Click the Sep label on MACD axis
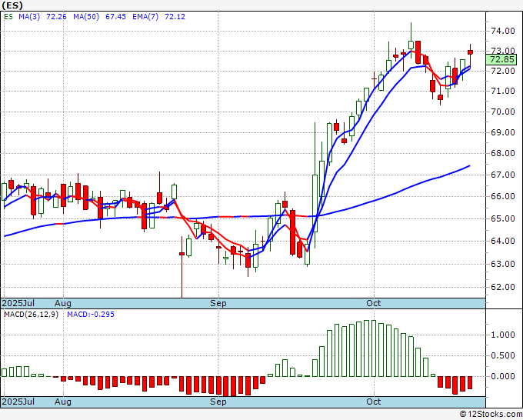523x420 pixels. pyautogui.click(x=218, y=402)
